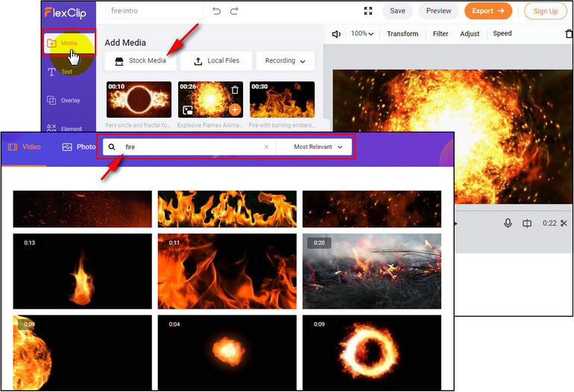Open the Transform options
The height and width of the screenshot is (392, 574).
click(x=403, y=34)
